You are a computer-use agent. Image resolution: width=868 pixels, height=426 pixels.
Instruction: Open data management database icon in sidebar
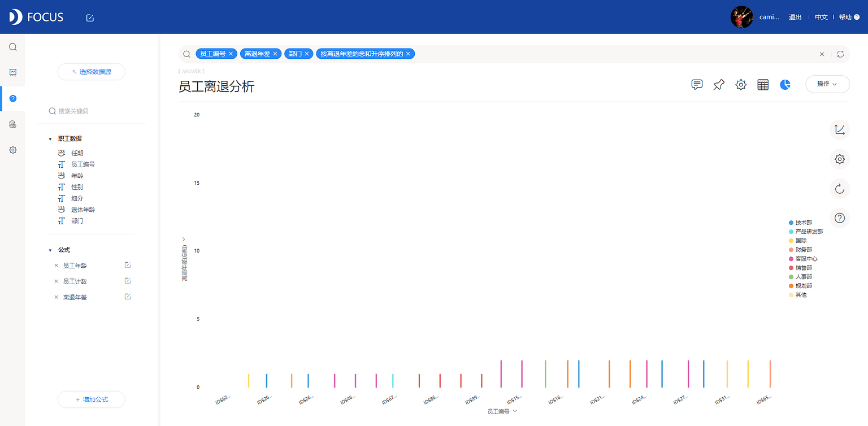point(12,124)
